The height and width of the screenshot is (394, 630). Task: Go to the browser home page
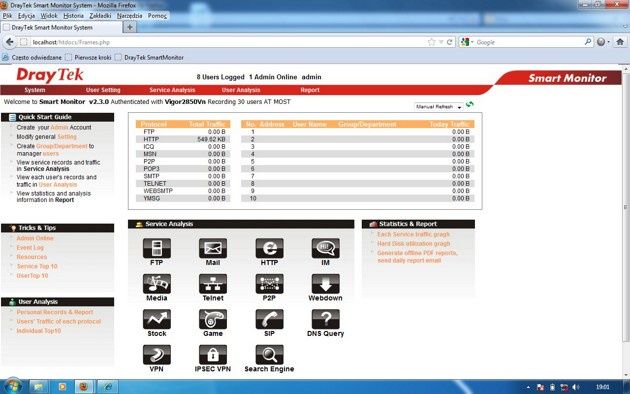pyautogui.click(x=620, y=42)
